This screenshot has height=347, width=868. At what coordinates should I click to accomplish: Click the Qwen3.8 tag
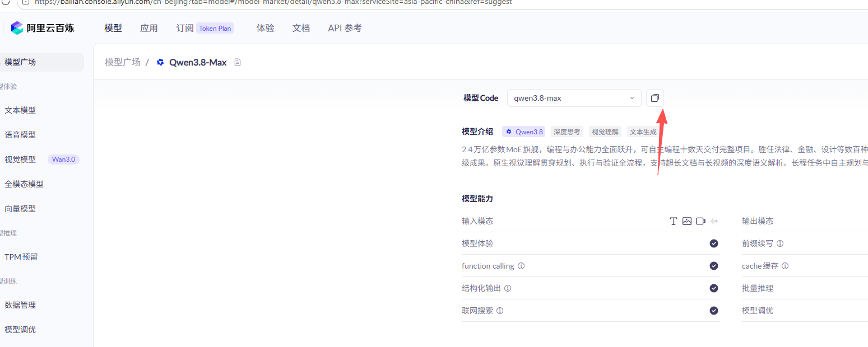(x=524, y=132)
